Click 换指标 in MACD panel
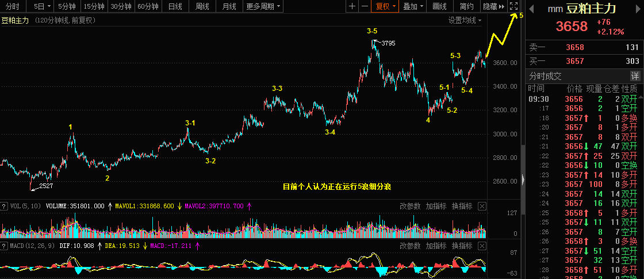 point(462,246)
